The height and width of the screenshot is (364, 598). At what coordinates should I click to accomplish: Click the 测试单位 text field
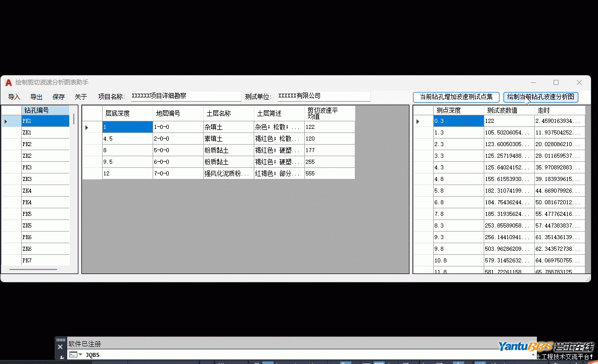coord(324,96)
